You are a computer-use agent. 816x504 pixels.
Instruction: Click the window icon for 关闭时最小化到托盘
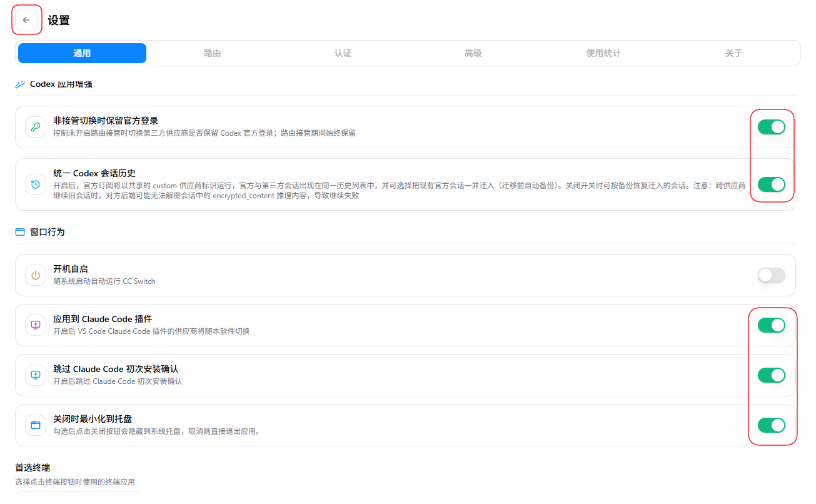point(36,425)
